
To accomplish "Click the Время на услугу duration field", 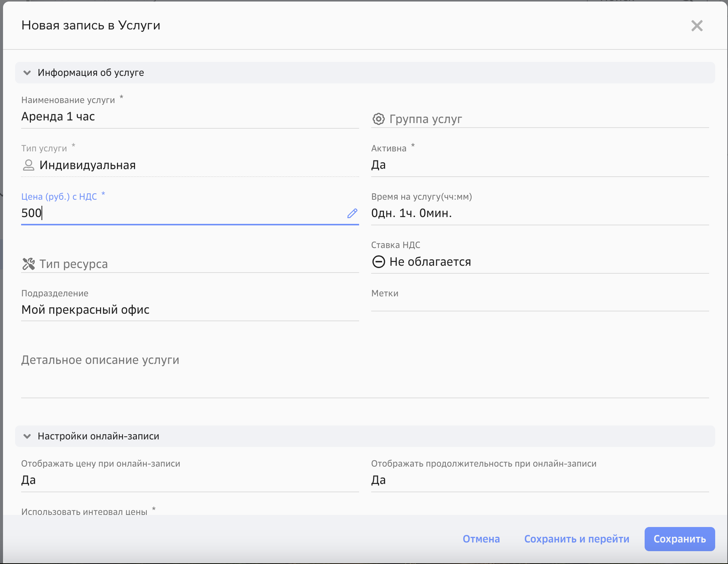I will coord(539,213).
